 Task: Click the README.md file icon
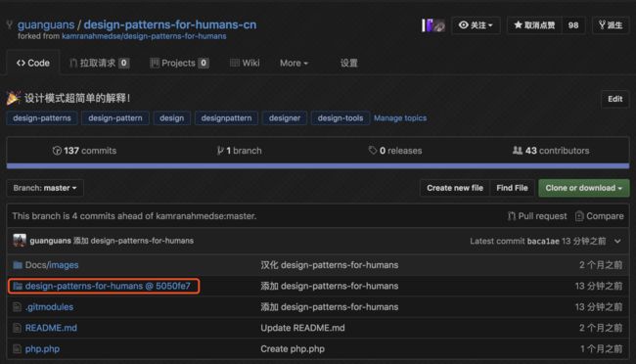(x=17, y=328)
